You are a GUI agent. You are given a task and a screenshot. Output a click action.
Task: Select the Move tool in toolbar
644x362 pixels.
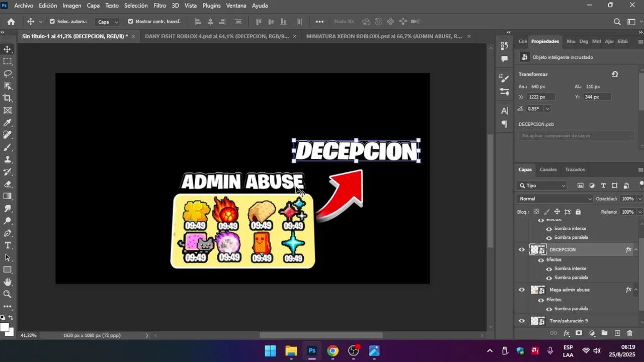(8, 49)
